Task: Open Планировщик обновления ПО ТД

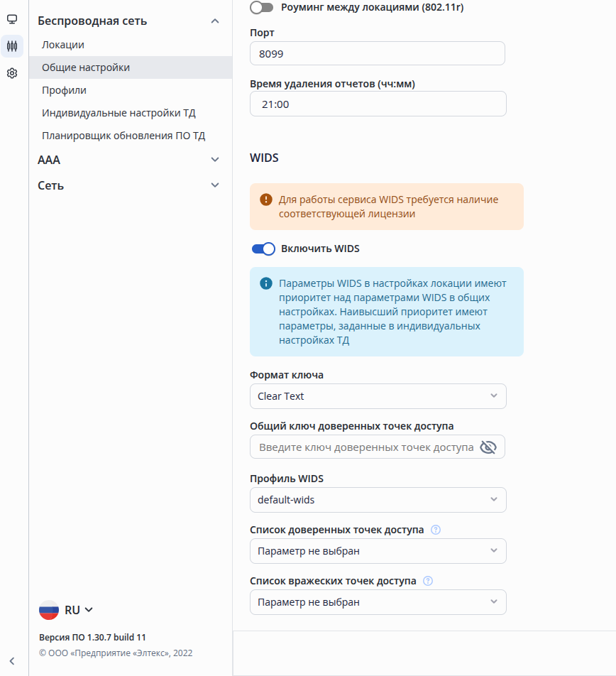Action: click(123, 136)
